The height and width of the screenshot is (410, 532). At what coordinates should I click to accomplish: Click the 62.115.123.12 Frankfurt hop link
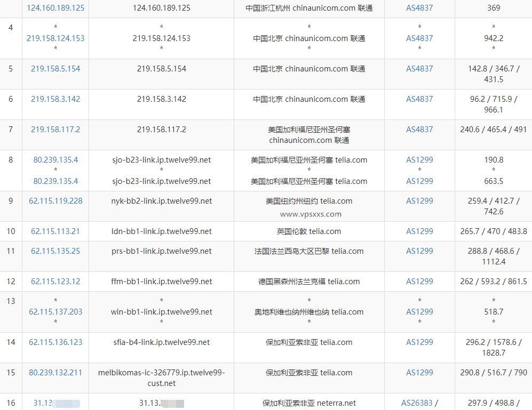pos(55,282)
